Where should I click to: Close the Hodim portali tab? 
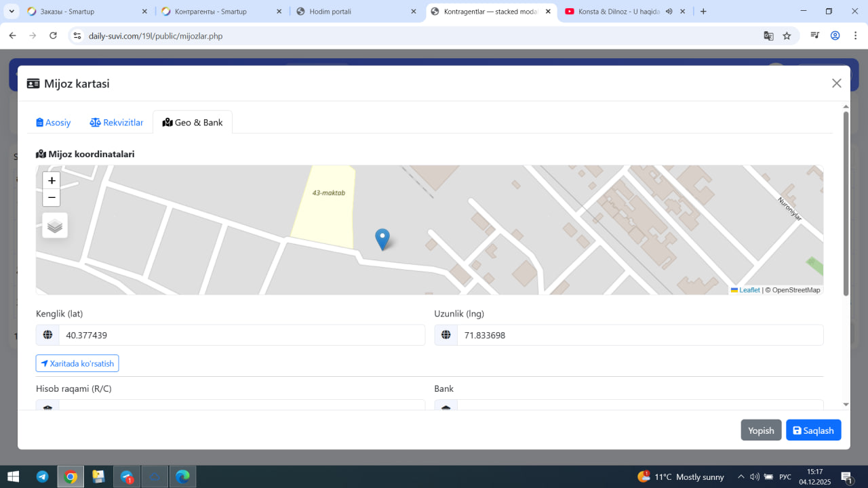[x=414, y=12]
